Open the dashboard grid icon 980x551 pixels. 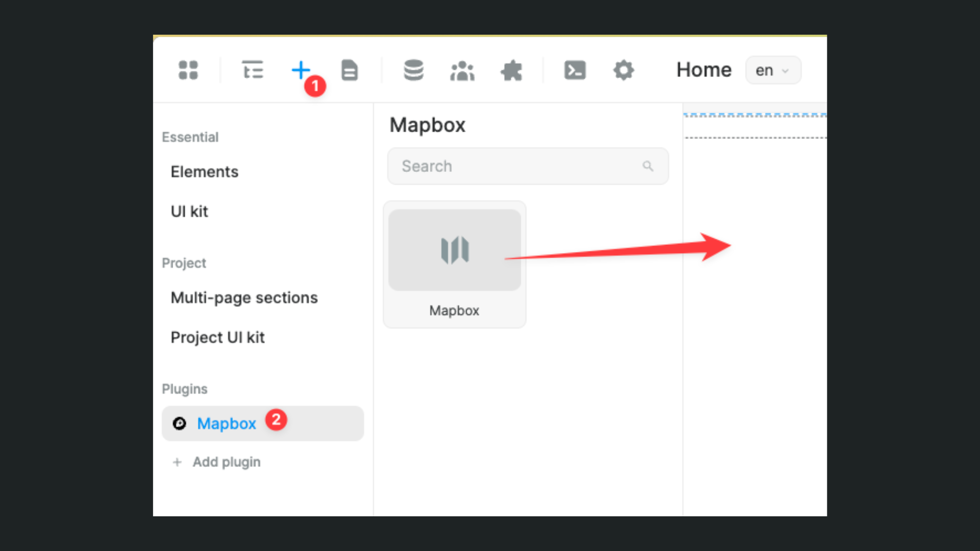(189, 70)
